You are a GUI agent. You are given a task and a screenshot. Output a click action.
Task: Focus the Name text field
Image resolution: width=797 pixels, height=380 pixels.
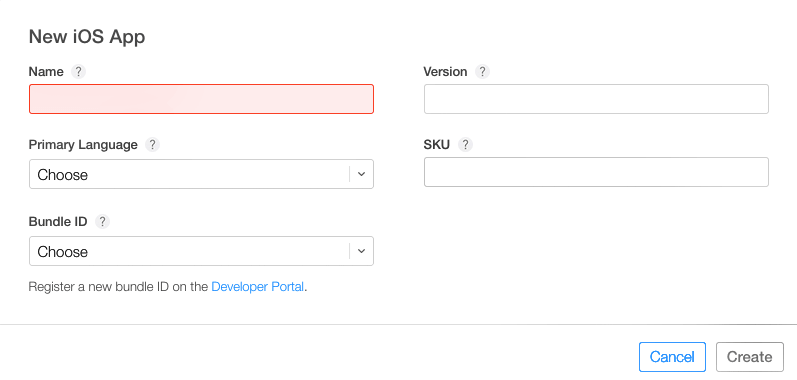click(x=201, y=99)
